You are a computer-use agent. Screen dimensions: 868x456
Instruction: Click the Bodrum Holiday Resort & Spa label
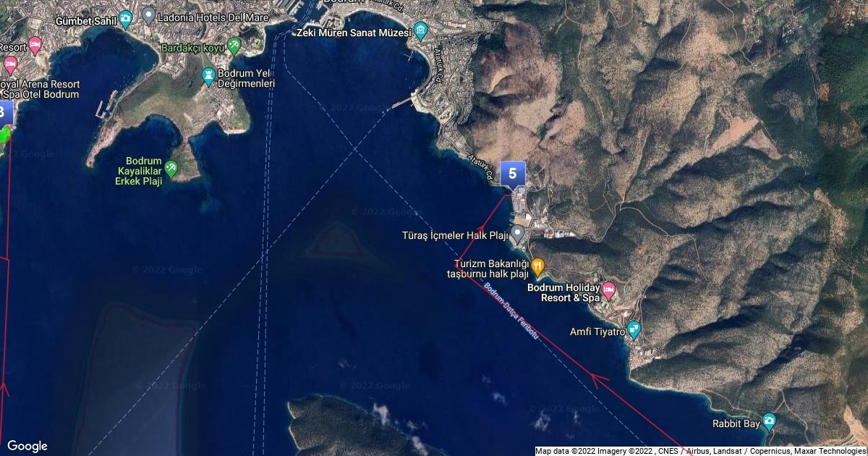(564, 292)
